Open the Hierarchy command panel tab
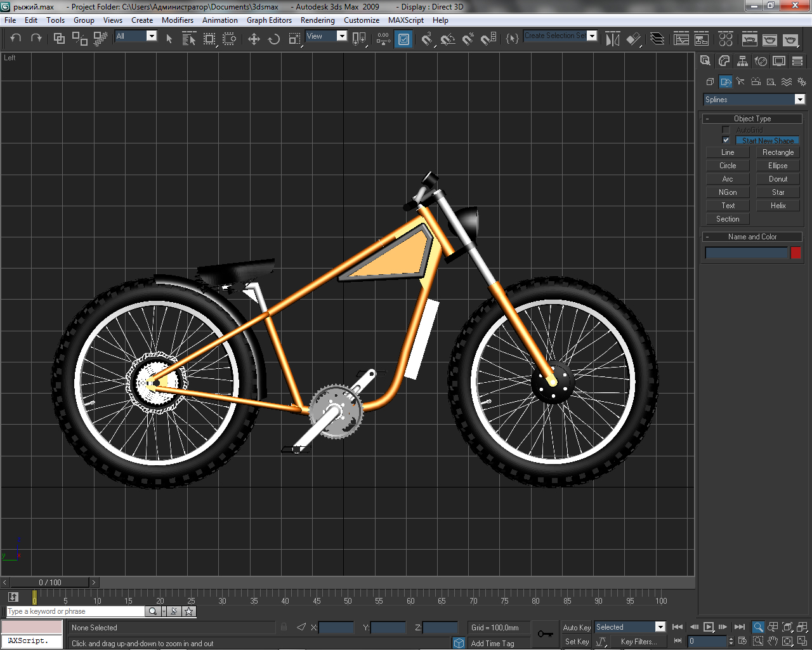The height and width of the screenshot is (650, 812). [x=742, y=61]
